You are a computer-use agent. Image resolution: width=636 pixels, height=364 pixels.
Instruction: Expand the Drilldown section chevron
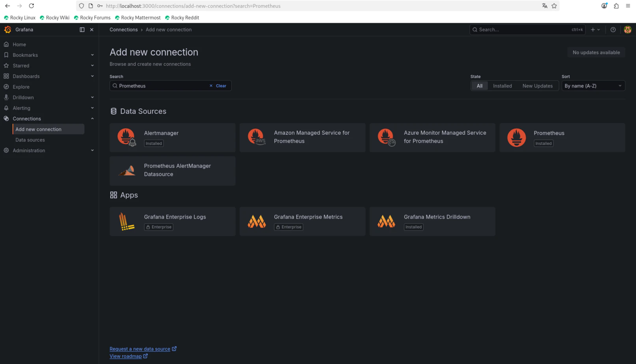pyautogui.click(x=92, y=97)
